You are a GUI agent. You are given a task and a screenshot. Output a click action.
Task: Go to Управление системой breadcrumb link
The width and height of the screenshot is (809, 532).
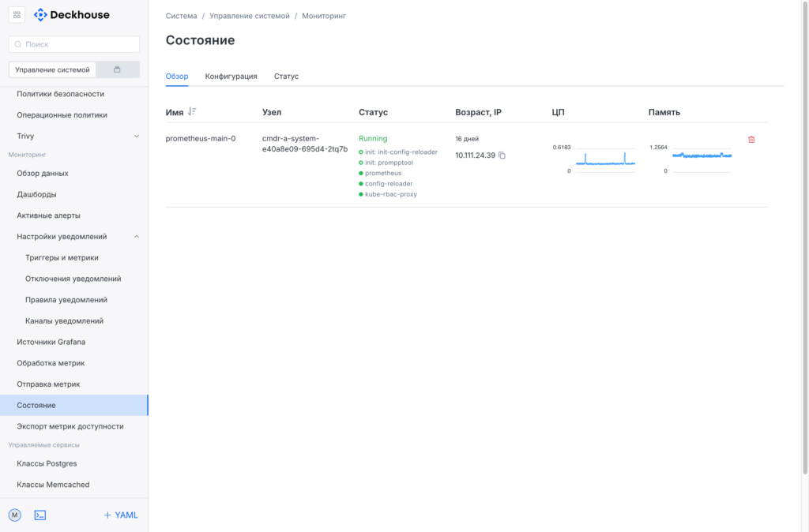[x=250, y=16]
